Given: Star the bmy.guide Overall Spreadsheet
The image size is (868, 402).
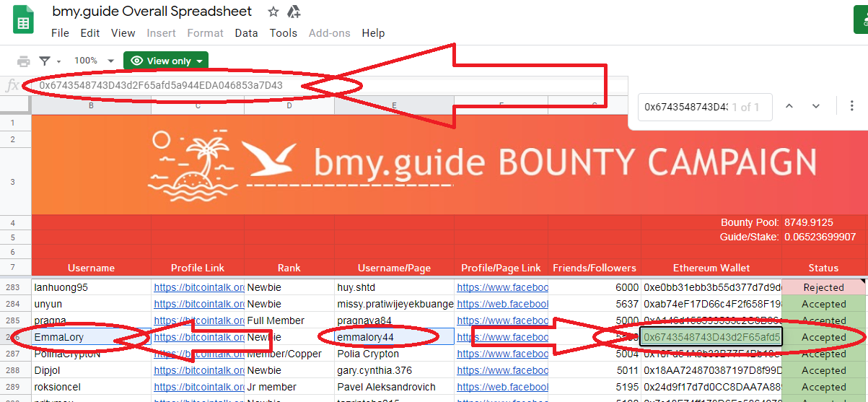Looking at the screenshot, I should point(273,12).
